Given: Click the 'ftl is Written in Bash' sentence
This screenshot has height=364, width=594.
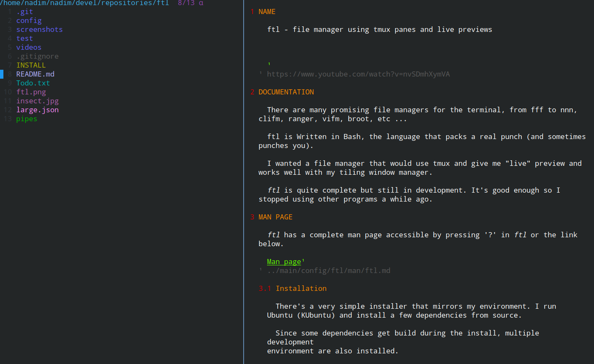Looking at the screenshot, I should (426, 136).
